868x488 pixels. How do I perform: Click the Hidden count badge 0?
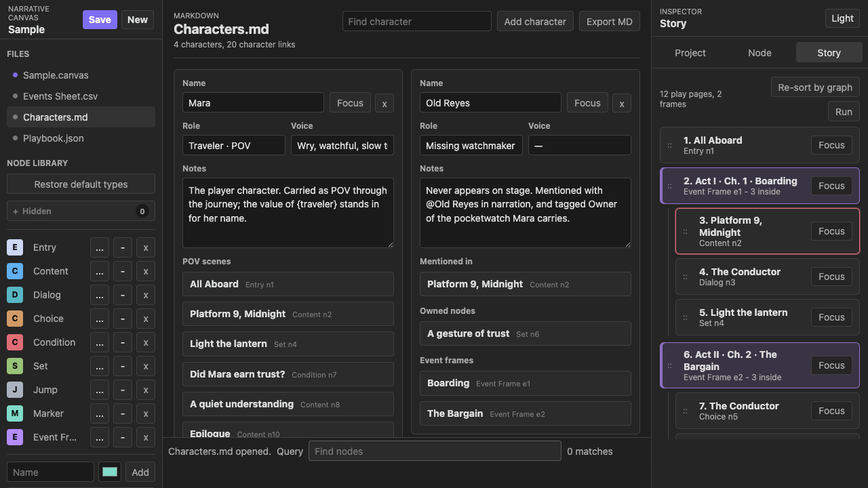click(x=142, y=211)
